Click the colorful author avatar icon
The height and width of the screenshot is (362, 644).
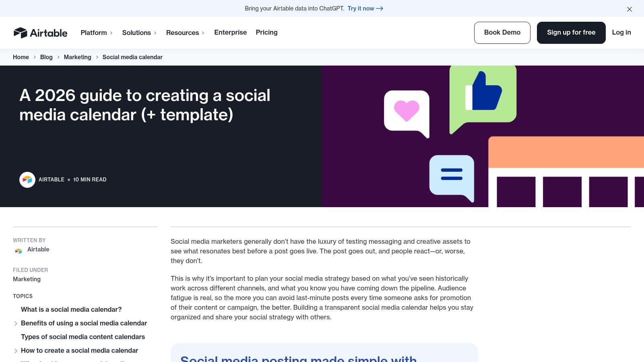pyautogui.click(x=27, y=180)
